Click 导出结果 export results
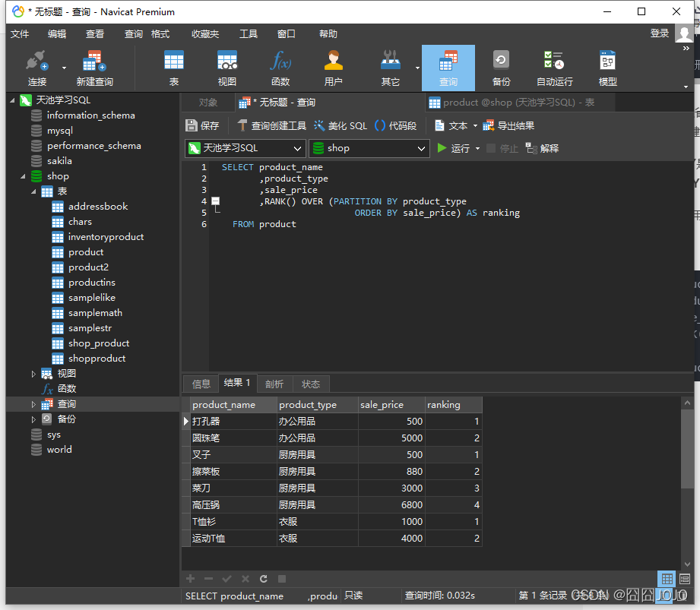Viewport: 700px width, 610px height. coord(508,126)
